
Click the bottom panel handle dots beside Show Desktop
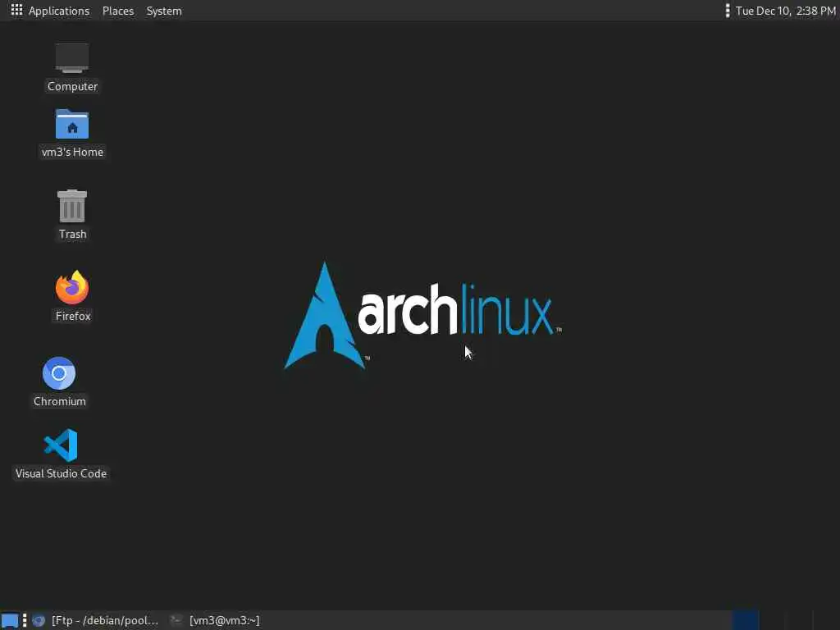click(x=25, y=620)
